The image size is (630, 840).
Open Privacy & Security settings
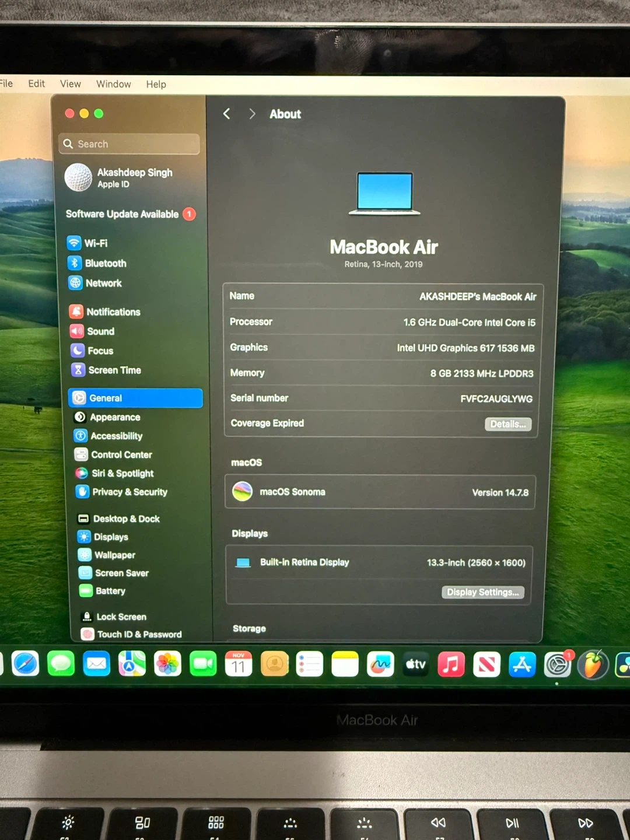tap(129, 492)
